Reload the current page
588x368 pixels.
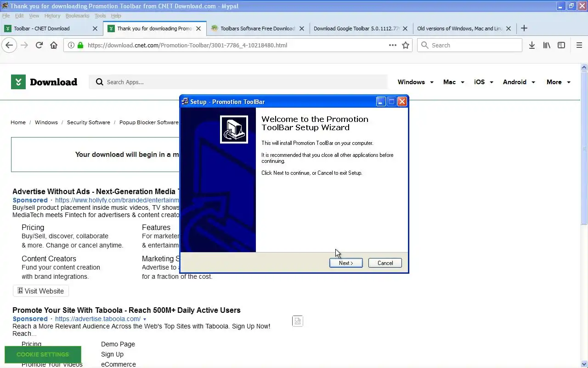[x=39, y=45]
